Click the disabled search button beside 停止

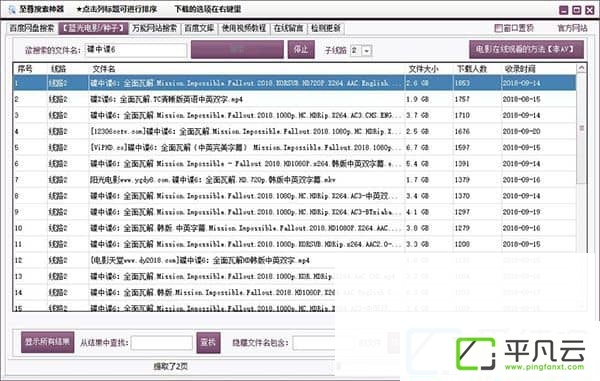237,49
